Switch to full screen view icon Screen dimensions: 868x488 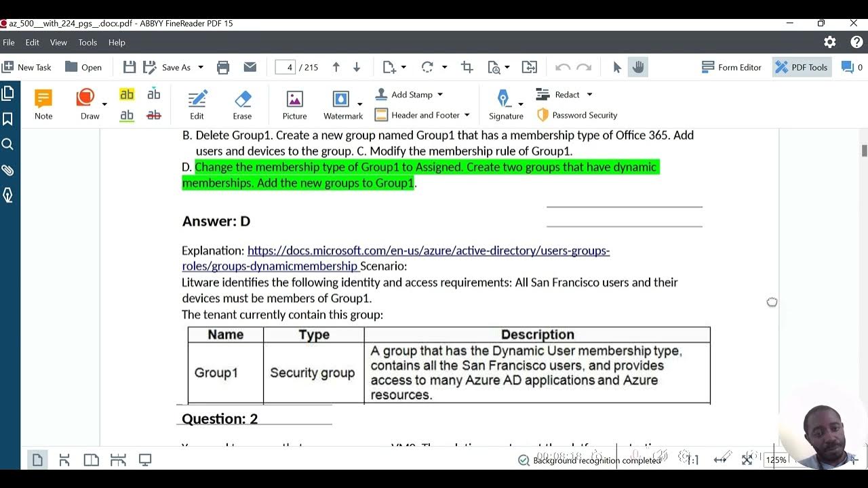pyautogui.click(x=145, y=460)
